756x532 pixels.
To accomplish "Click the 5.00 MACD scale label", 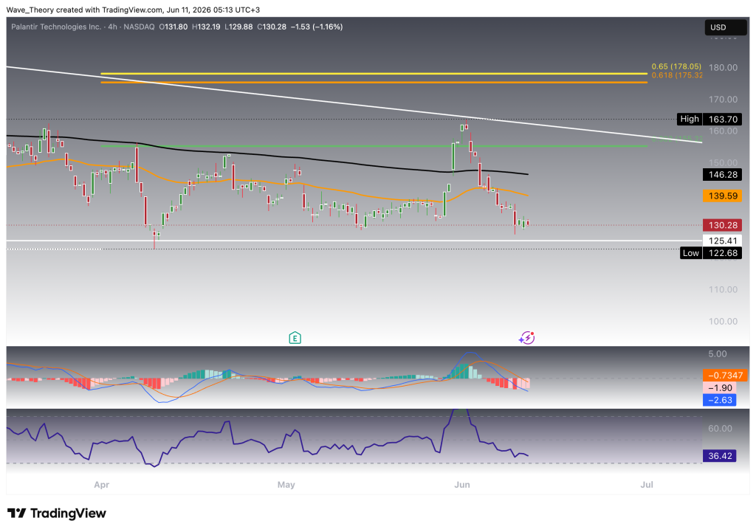I will coord(718,353).
